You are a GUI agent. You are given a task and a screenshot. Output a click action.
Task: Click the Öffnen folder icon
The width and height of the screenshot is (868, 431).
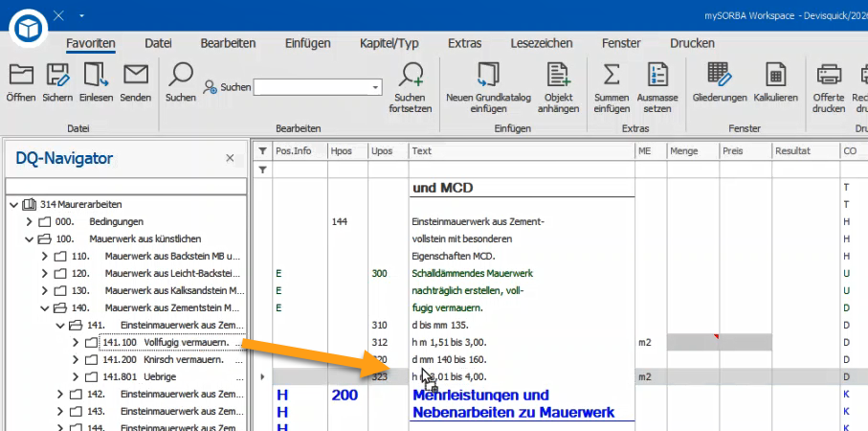[x=21, y=75]
